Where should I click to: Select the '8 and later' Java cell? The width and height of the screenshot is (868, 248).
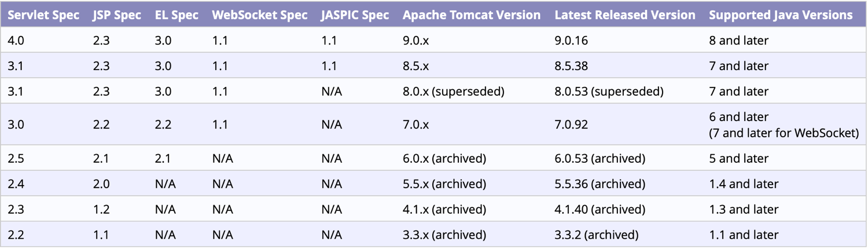(739, 41)
